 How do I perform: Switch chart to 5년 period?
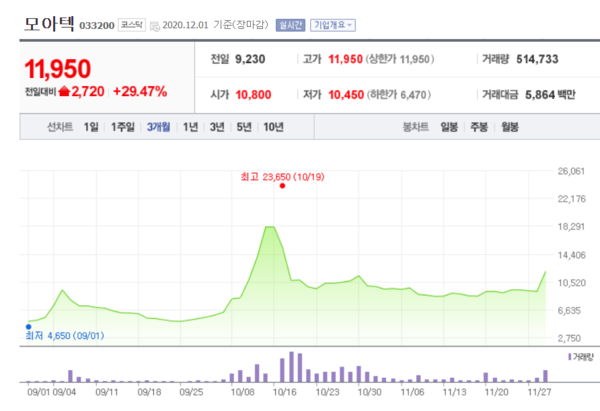(244, 127)
